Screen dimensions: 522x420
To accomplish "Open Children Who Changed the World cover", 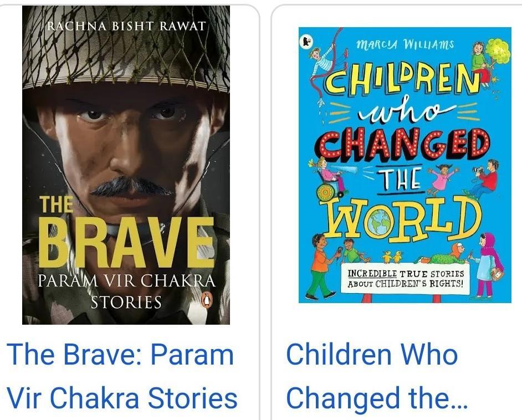I will [405, 165].
